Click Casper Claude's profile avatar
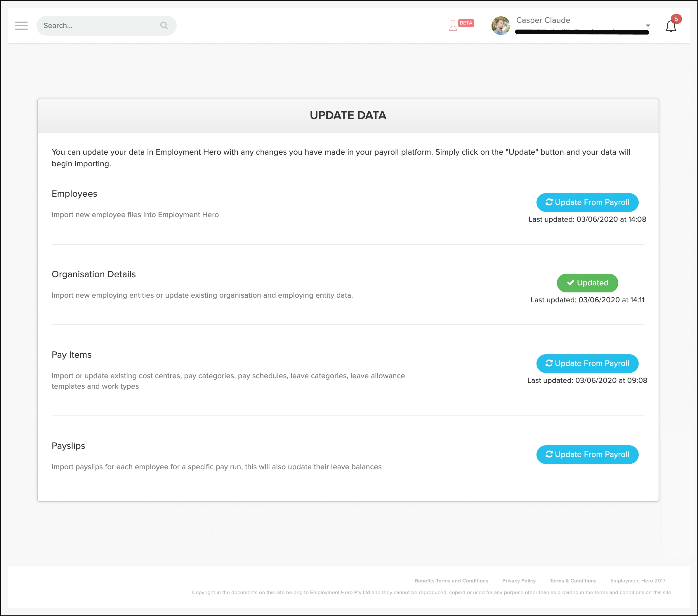This screenshot has height=616, width=698. pos(501,26)
